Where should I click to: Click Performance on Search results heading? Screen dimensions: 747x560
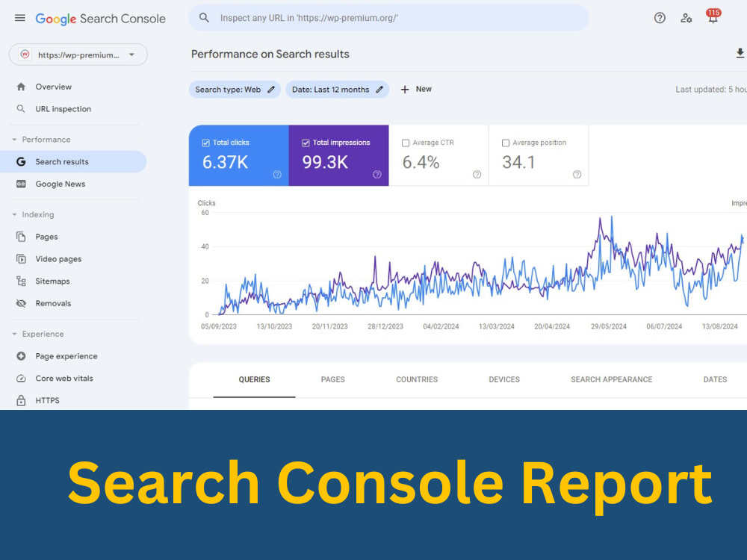tap(270, 55)
